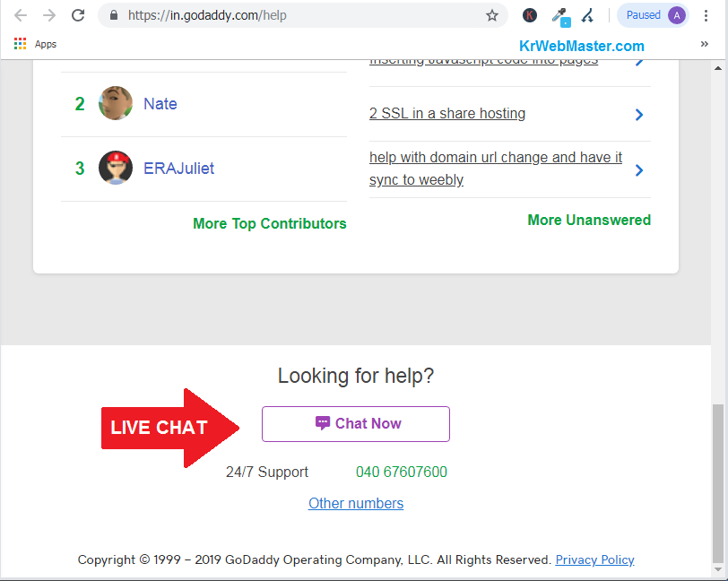Image resolution: width=728 pixels, height=581 pixels.
Task: Open Nate's contributor profile
Action: (160, 104)
